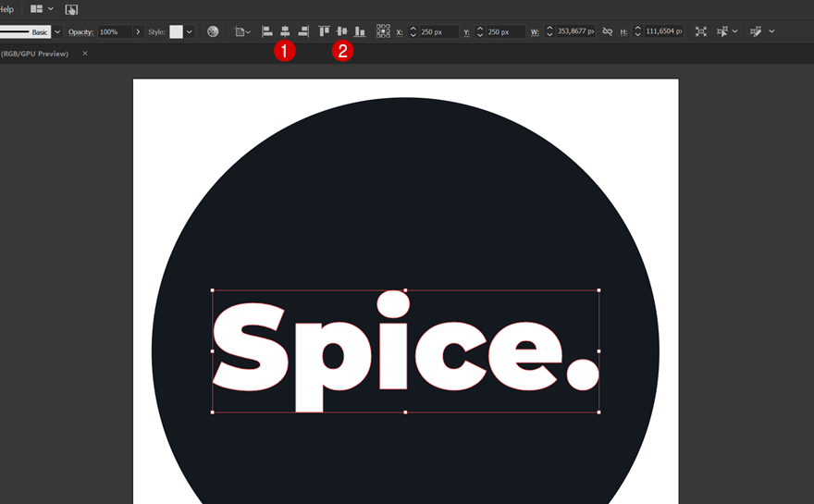Click the graphic Style swatch
Image resolution: width=814 pixels, height=504 pixels.
point(177,31)
